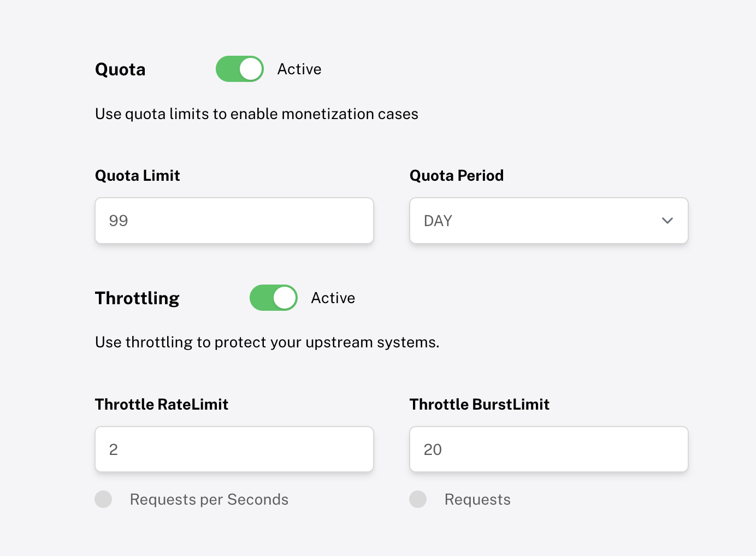Select the DAY value in Quota Period
This screenshot has height=556, width=756.
point(438,221)
